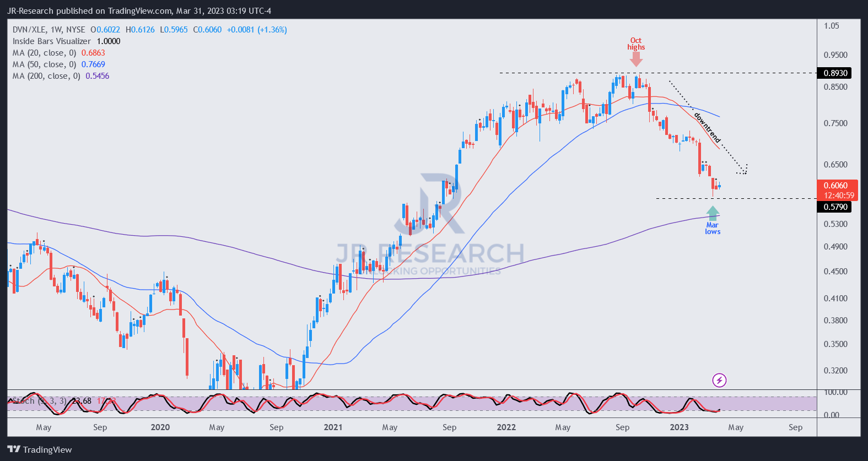Viewport: 868px width, 461px height.
Task: Click the 0.4900 price axis label
Action: 835,247
